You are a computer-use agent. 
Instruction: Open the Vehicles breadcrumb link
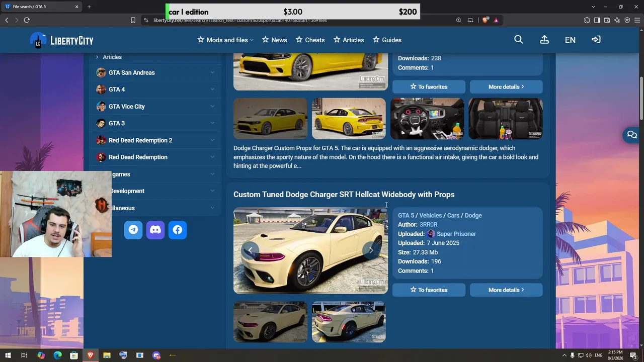click(430, 215)
